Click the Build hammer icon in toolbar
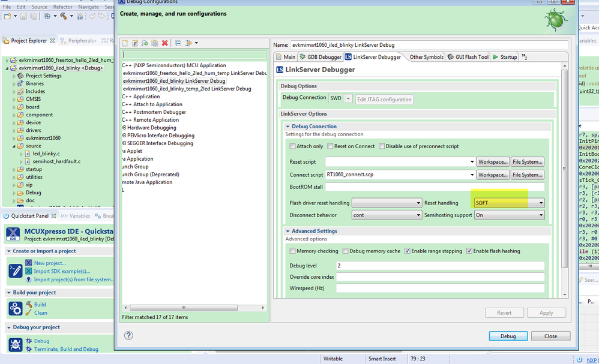This screenshot has height=364, width=599. [64, 16]
